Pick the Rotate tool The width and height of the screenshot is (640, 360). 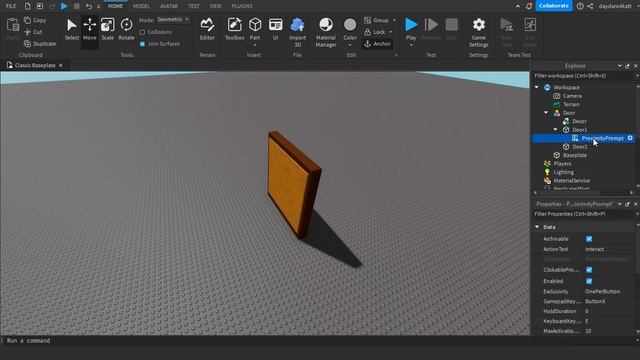tap(126, 29)
